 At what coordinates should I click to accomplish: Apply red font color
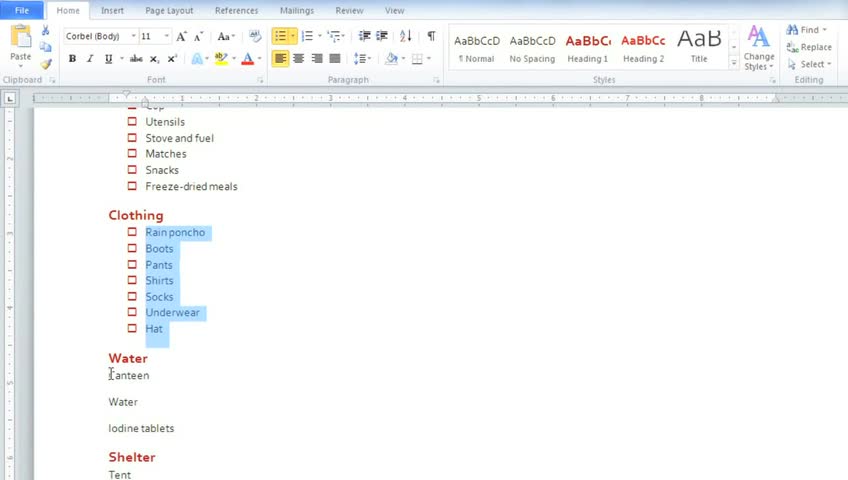pyautogui.click(x=248, y=58)
